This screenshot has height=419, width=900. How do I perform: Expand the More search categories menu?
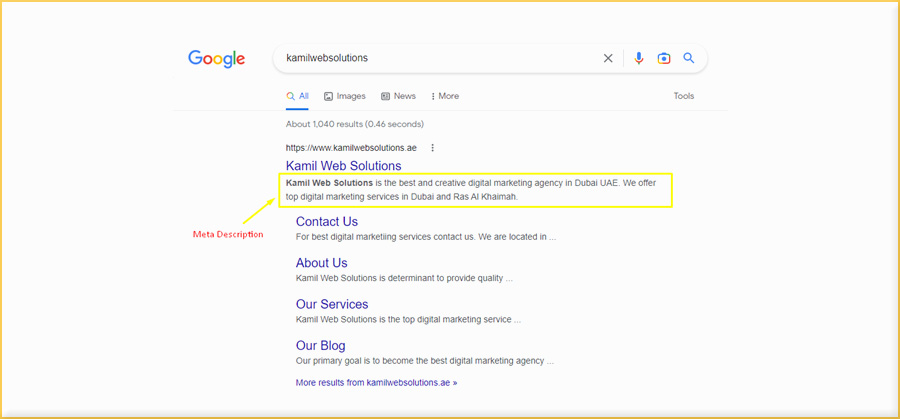(x=445, y=96)
